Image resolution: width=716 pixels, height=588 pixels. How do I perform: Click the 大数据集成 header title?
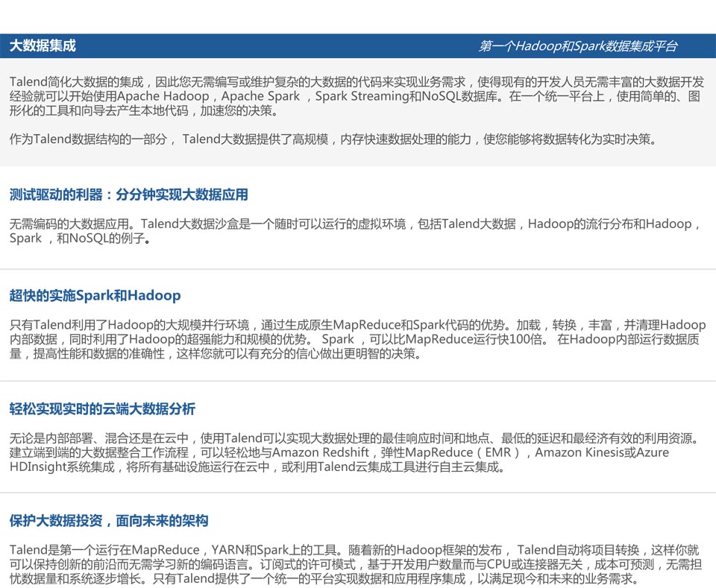click(43, 45)
